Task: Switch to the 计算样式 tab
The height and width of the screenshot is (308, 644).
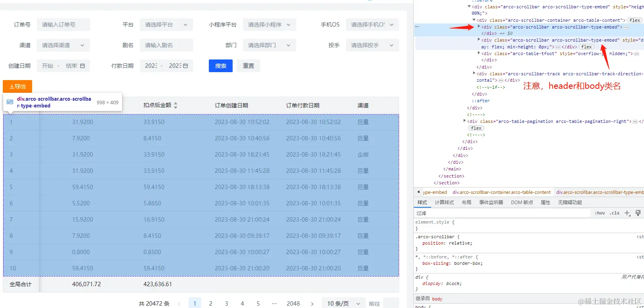Action: pos(444,203)
